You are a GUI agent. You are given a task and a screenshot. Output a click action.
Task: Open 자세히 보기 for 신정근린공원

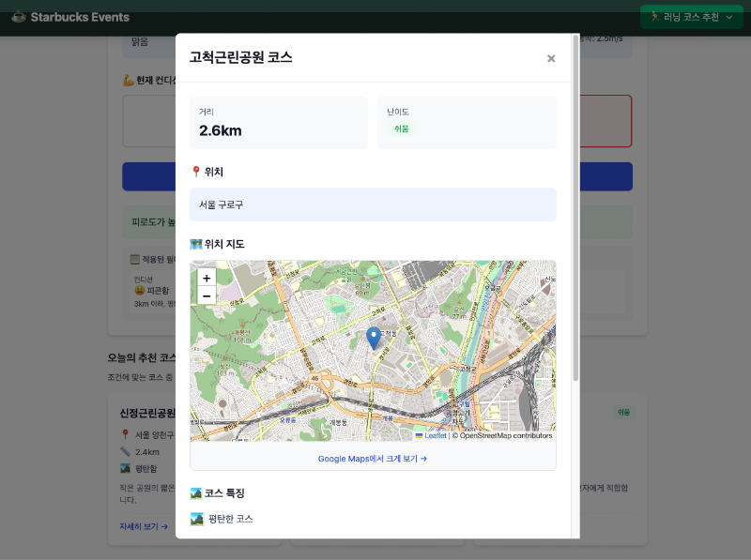coord(144,526)
